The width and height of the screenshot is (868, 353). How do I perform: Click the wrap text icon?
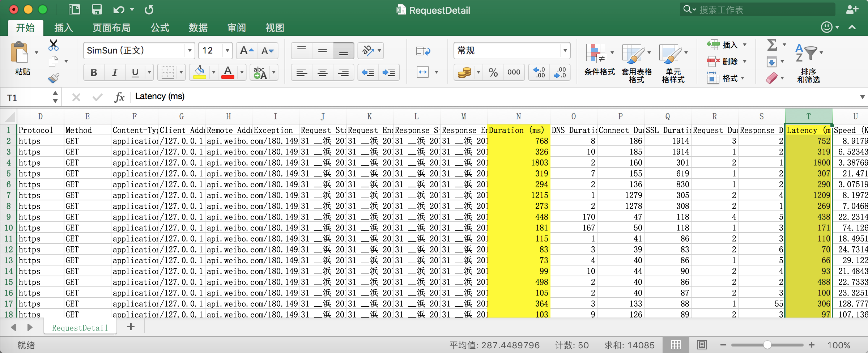(423, 51)
